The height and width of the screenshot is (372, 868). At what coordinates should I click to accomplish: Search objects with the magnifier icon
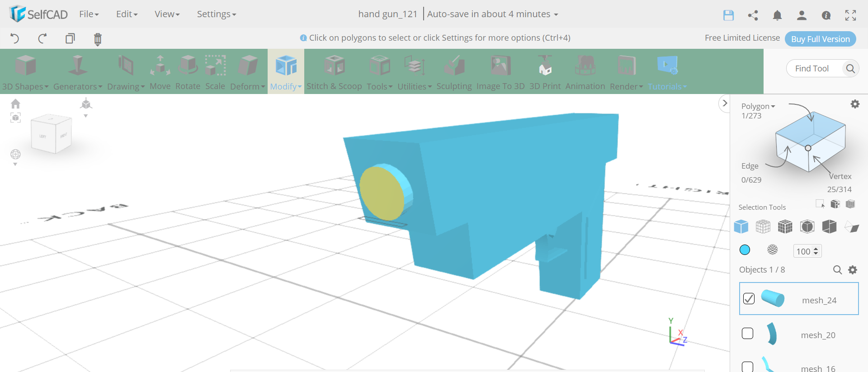(x=837, y=270)
